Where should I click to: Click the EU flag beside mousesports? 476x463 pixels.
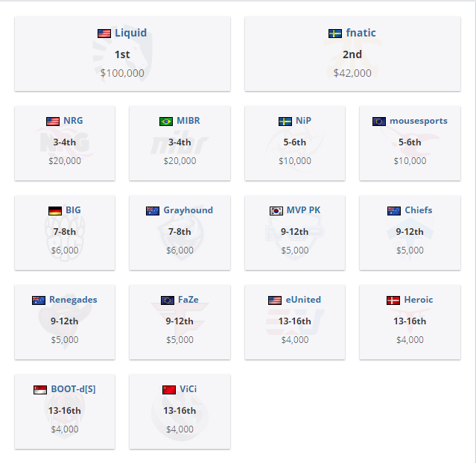pyautogui.click(x=379, y=122)
